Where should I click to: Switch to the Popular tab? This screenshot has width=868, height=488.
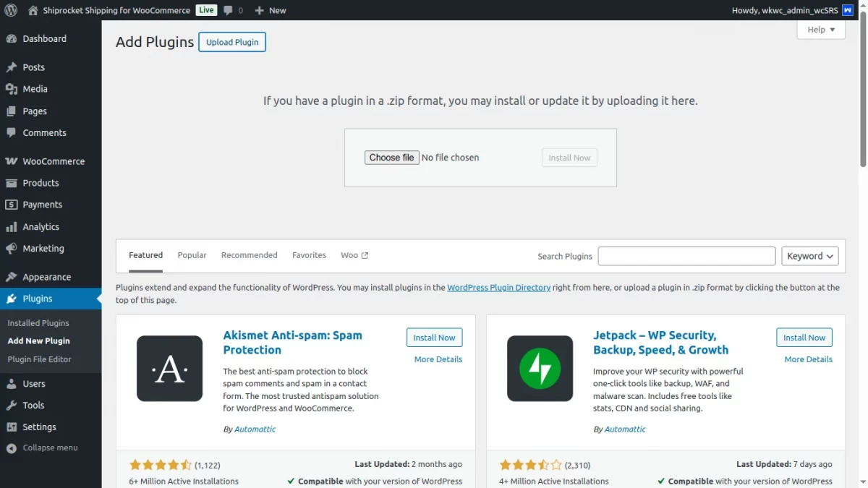[192, 255]
